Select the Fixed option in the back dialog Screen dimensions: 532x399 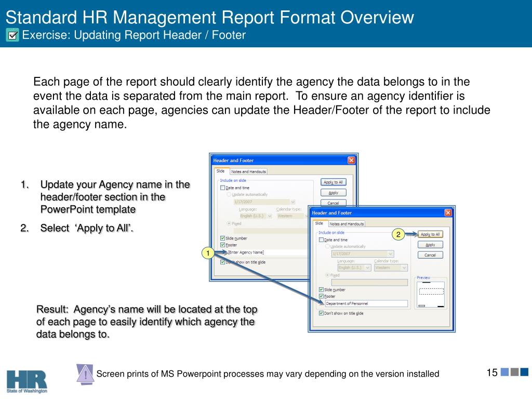tap(229, 223)
